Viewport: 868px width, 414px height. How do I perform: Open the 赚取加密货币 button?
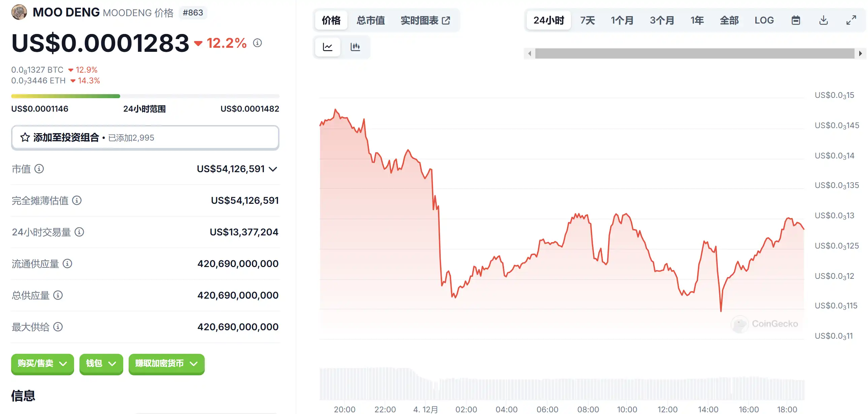[x=166, y=364]
